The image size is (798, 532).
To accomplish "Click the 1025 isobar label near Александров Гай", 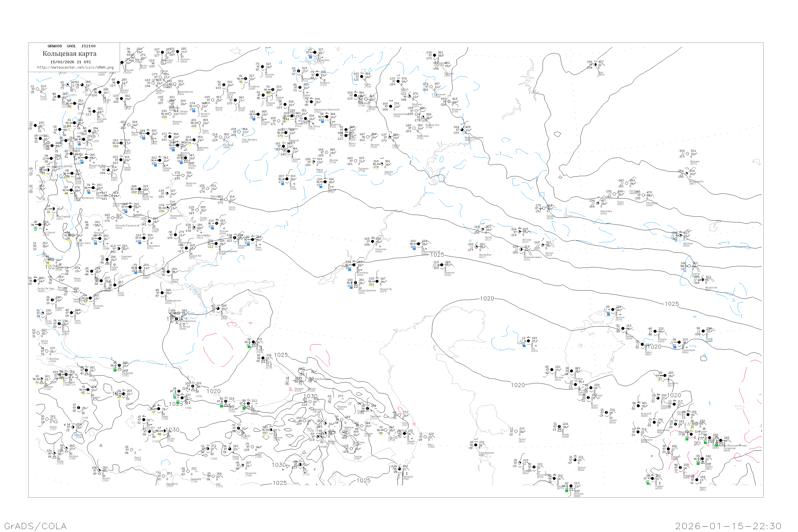I will [437, 255].
